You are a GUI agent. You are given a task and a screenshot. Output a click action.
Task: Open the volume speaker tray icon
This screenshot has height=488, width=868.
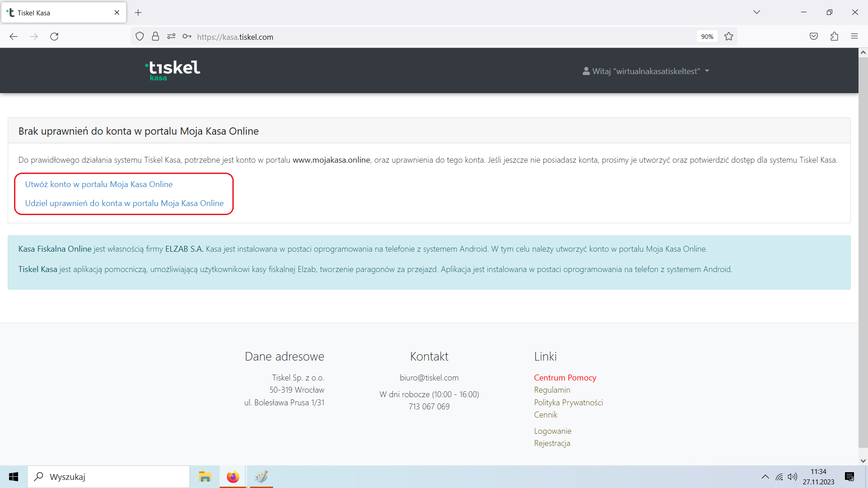[792, 477]
